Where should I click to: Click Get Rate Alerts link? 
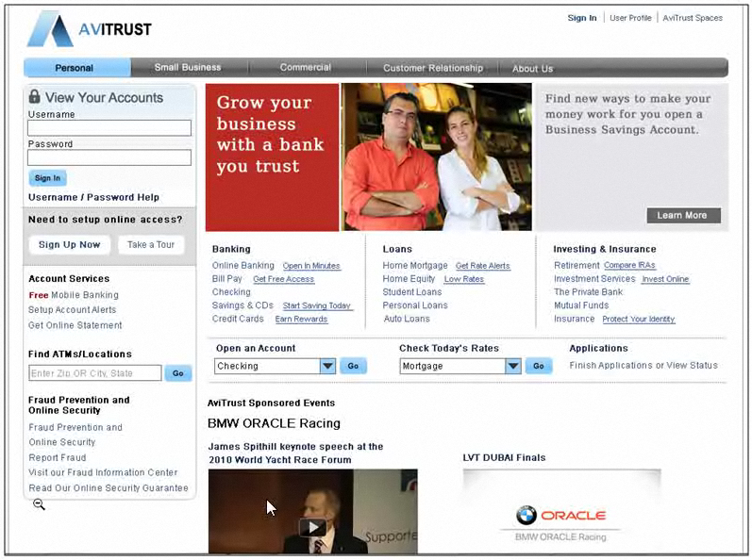[482, 266]
